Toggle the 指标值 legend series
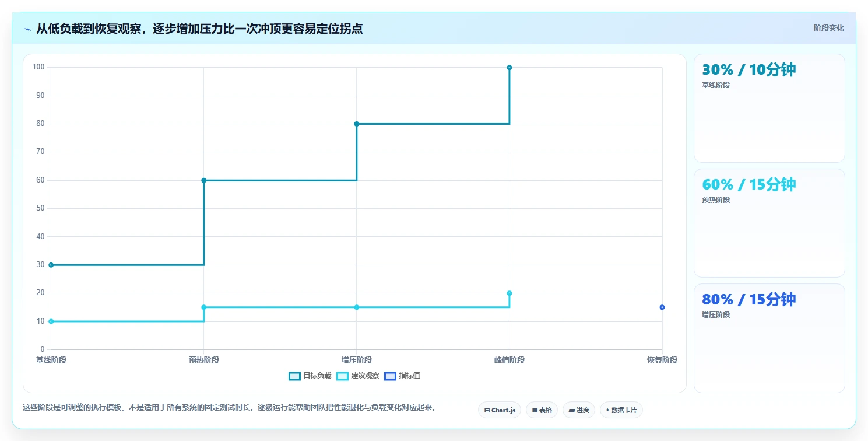 402,376
